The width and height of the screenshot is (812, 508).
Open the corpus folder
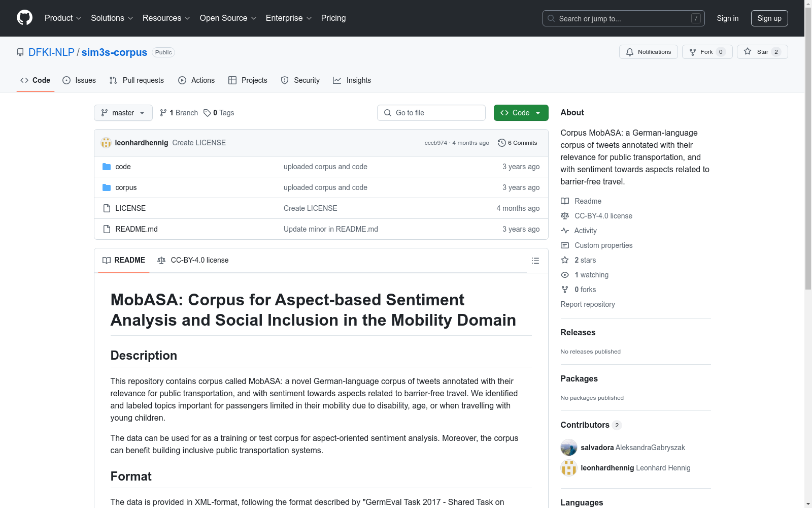pyautogui.click(x=126, y=187)
